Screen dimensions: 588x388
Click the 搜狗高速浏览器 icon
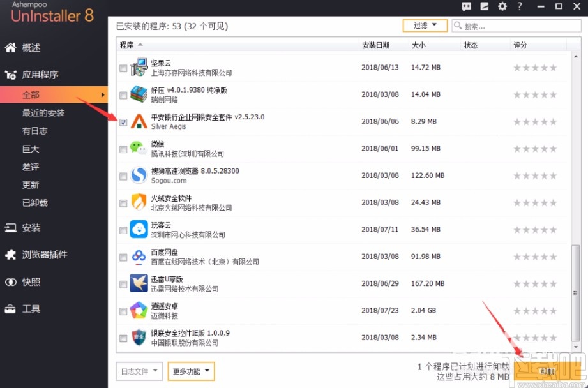(139, 175)
